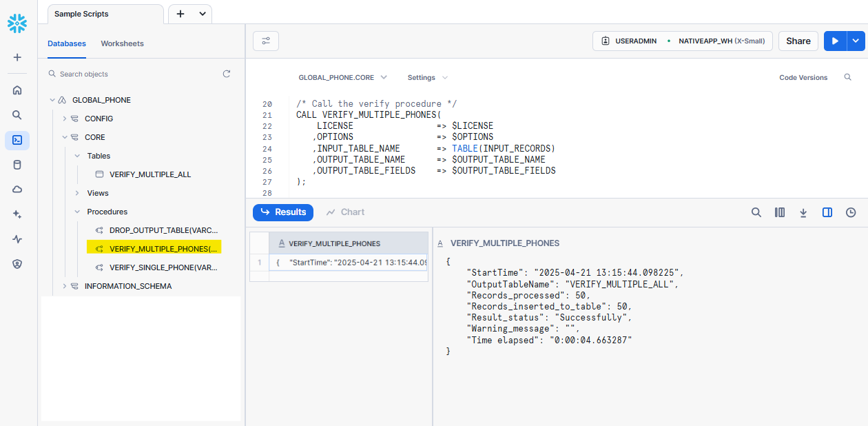Click the role icon beside USERADMIN

coord(605,41)
